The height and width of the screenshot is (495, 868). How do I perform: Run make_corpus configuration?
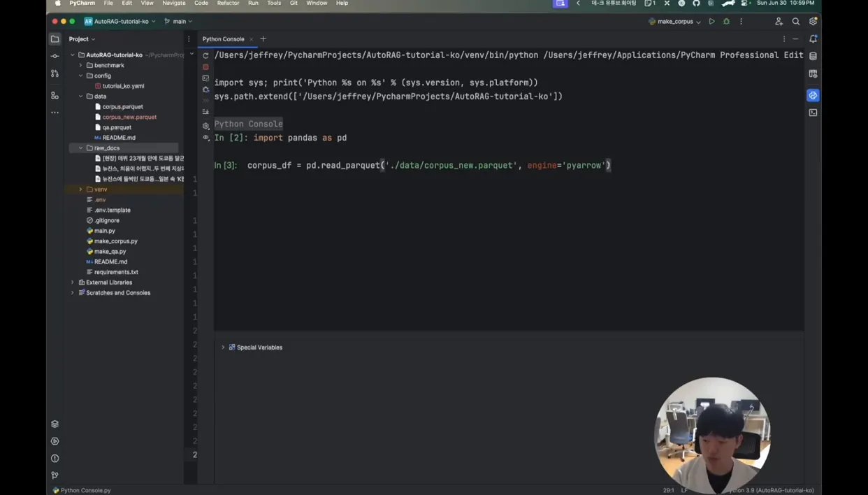tap(711, 22)
